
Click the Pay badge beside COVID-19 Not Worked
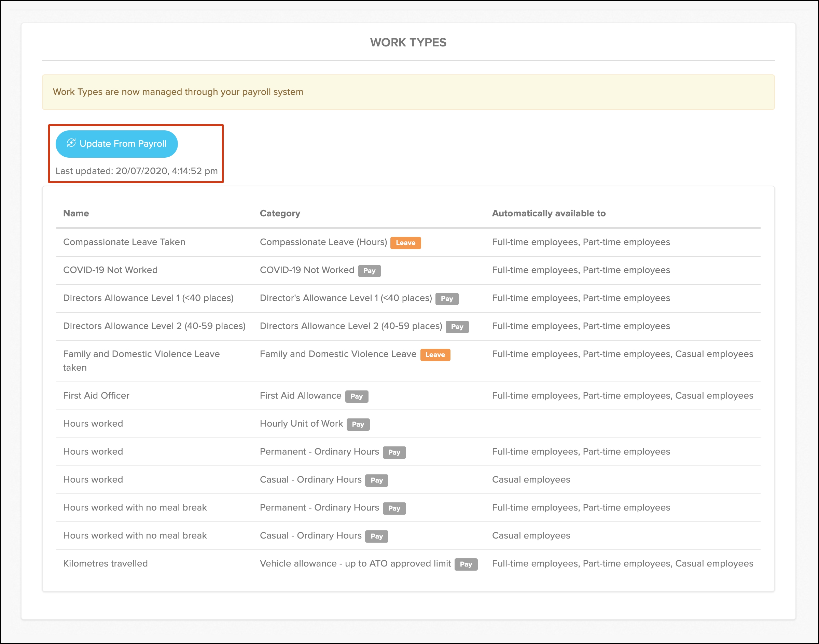[x=369, y=271]
